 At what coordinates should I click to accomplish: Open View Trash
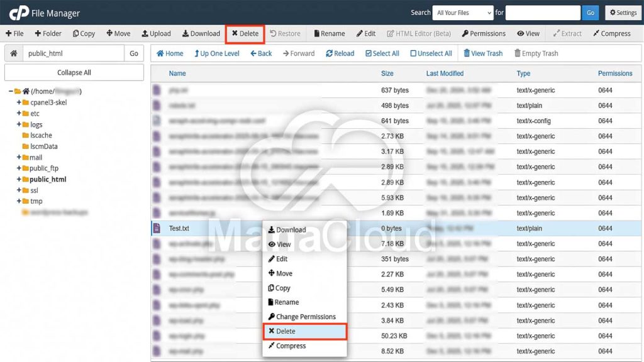click(x=482, y=53)
